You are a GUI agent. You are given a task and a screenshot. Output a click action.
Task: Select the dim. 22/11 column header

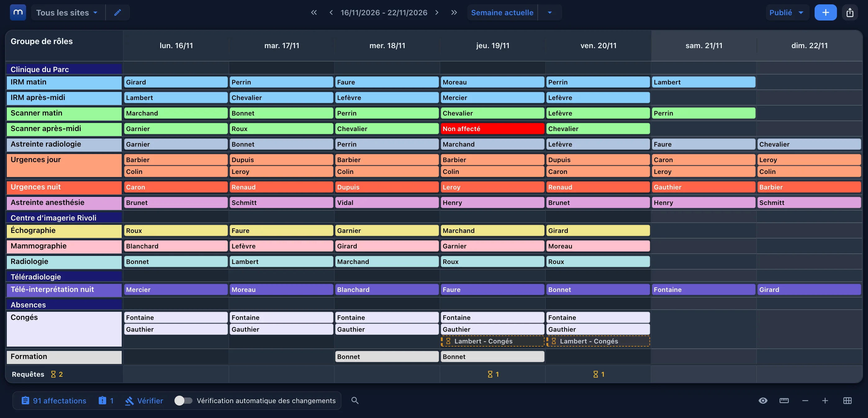pos(809,46)
